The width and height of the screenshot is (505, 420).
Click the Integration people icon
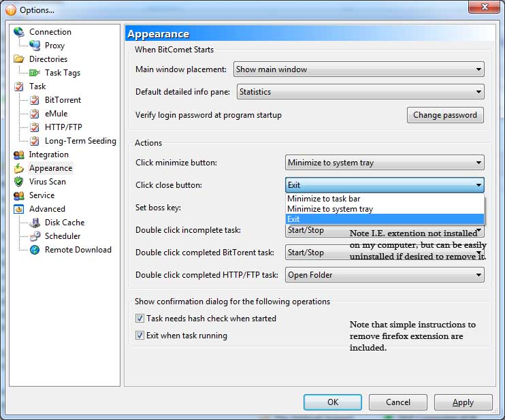click(x=19, y=155)
